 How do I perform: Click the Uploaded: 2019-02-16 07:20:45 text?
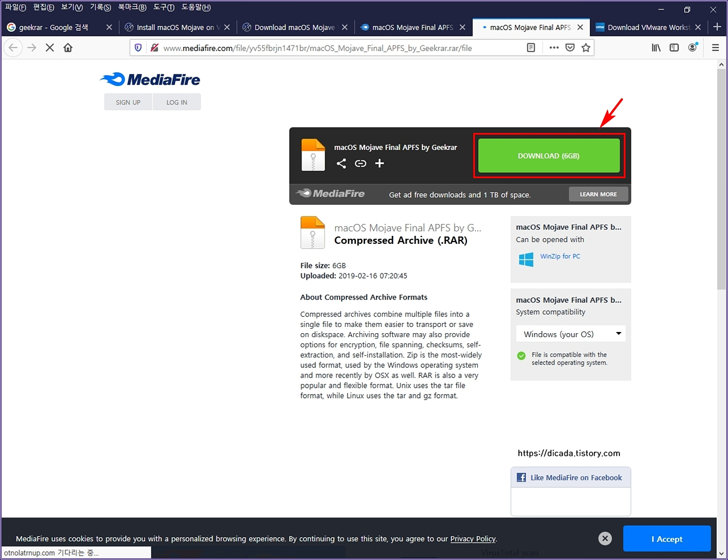pyautogui.click(x=354, y=276)
